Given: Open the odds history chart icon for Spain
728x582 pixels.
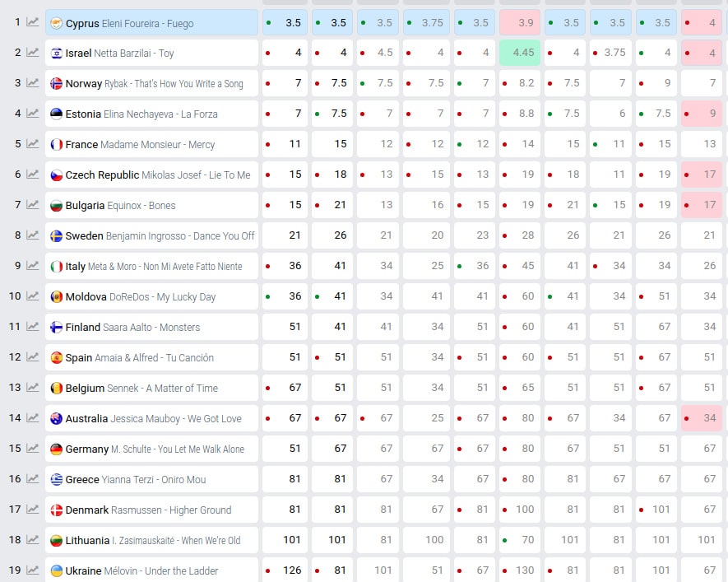Looking at the screenshot, I should click(33, 357).
